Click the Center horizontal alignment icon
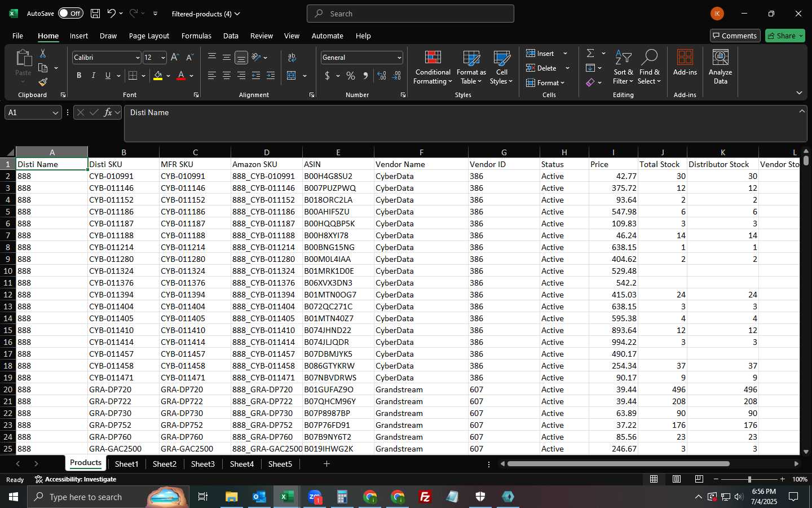 click(227, 76)
